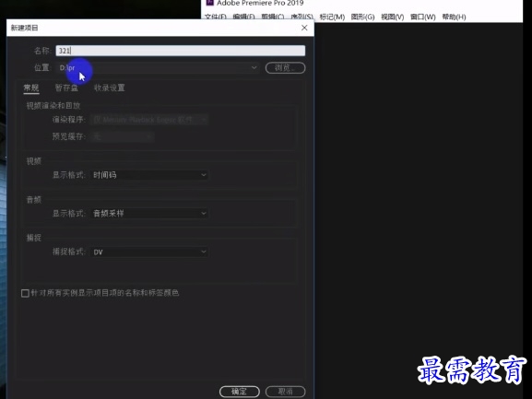Open the location path dropdown
532x399 pixels.
[158, 68]
